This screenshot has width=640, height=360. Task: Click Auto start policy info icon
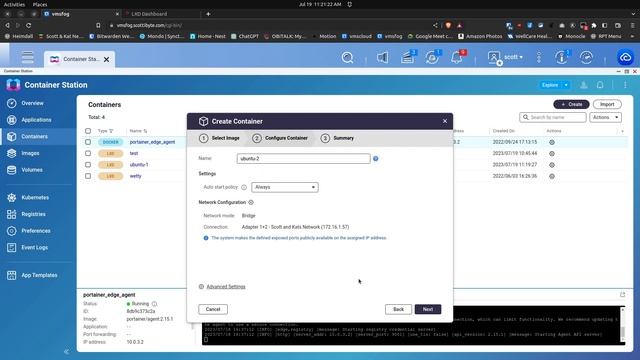244,187
